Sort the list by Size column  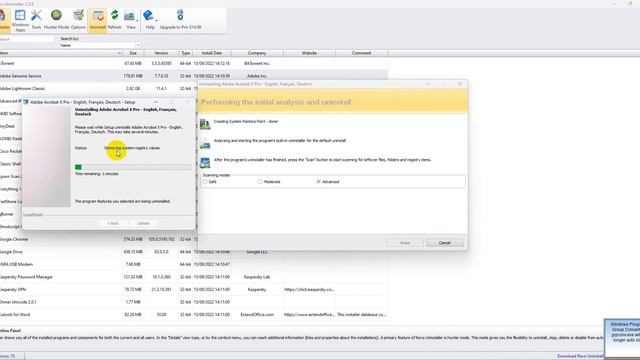coord(133,53)
